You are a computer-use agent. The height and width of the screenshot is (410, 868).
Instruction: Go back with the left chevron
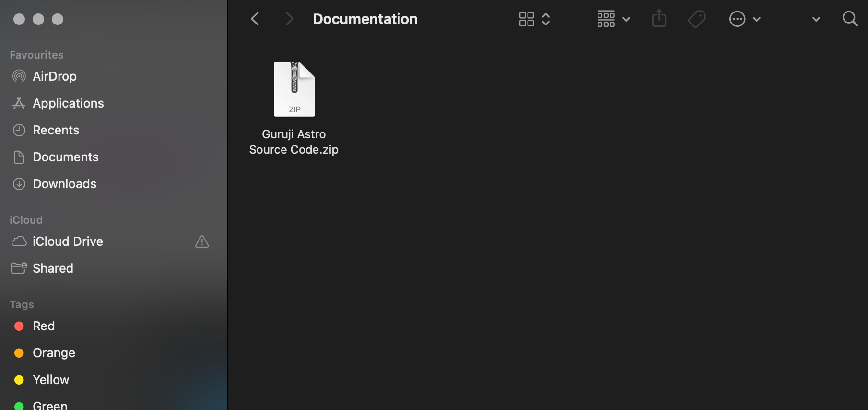(255, 19)
